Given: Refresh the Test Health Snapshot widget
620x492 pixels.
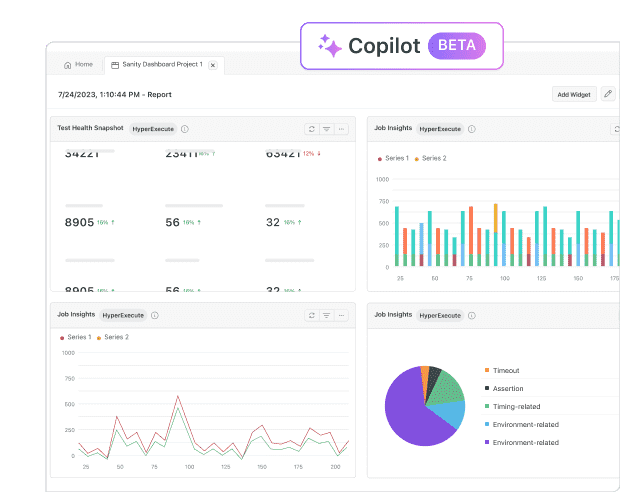Looking at the screenshot, I should coord(311,129).
